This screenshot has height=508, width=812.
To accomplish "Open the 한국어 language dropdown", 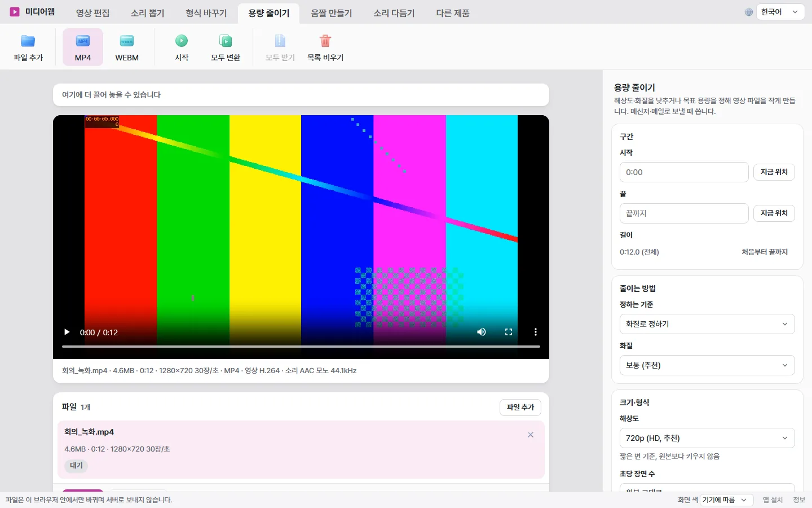I will (x=780, y=12).
